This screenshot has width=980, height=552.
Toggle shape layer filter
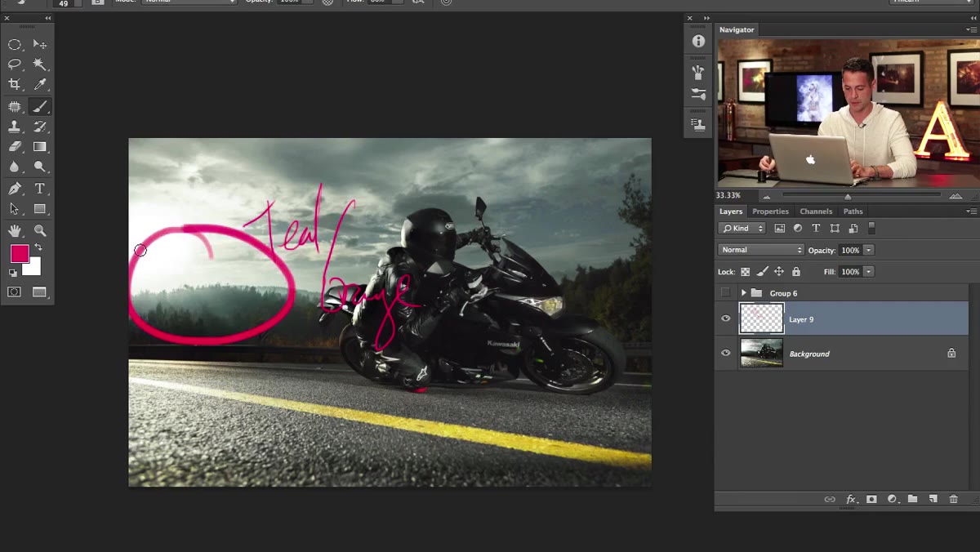click(x=835, y=229)
